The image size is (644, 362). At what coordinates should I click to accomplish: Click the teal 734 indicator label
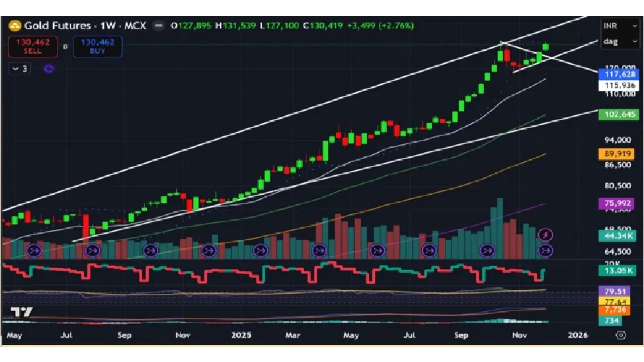(611, 320)
